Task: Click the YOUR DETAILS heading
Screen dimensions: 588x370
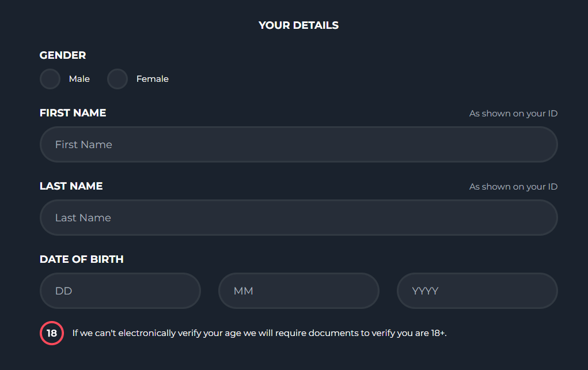Action: 298,25
